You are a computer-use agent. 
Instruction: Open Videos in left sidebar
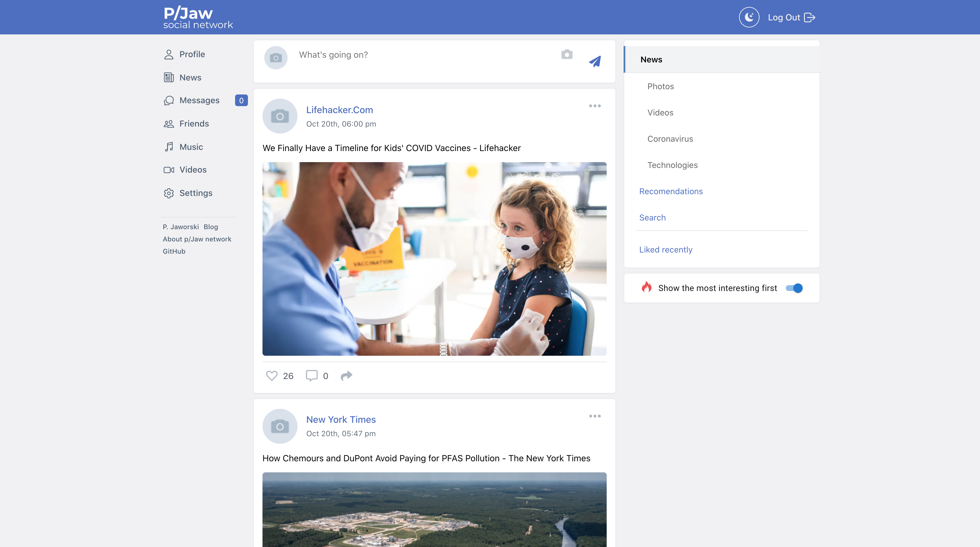tap(185, 170)
